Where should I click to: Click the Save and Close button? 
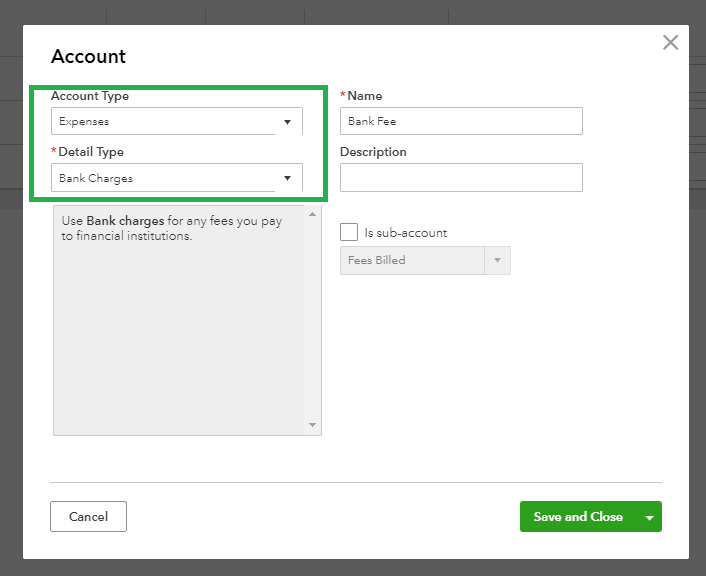pyautogui.click(x=578, y=517)
